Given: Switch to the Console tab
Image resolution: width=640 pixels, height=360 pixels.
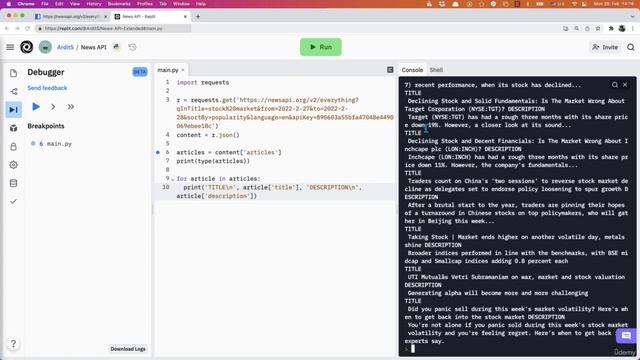Looking at the screenshot, I should tap(412, 70).
